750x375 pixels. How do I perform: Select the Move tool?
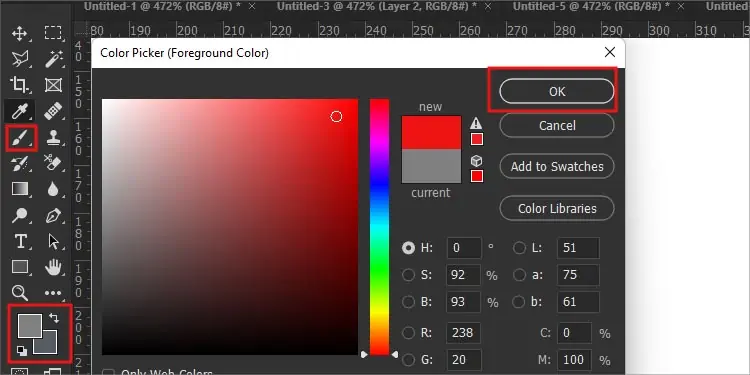coord(20,33)
